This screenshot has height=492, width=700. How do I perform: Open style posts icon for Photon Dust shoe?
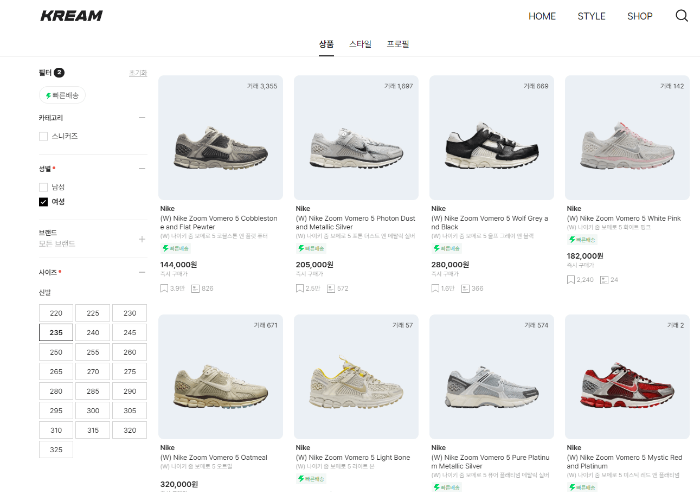click(x=331, y=288)
